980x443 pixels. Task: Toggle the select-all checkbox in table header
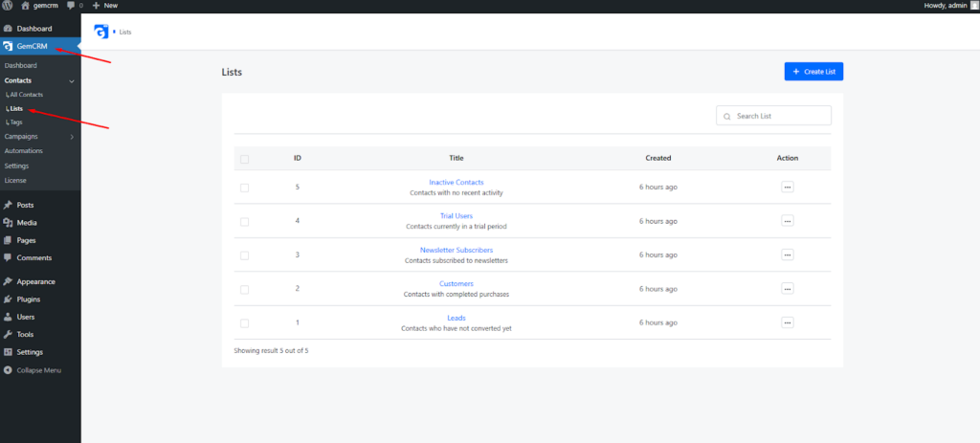[x=244, y=160]
